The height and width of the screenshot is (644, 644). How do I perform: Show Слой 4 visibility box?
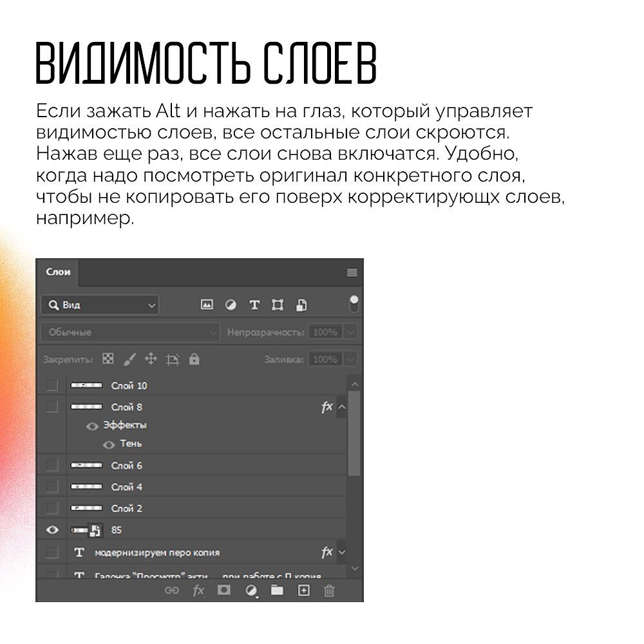pos(52,486)
